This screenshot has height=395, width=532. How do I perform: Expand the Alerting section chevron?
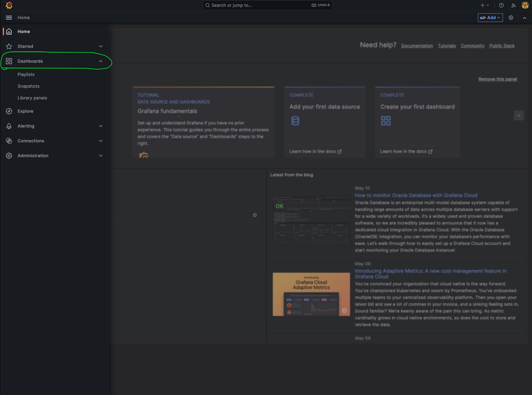[x=101, y=126]
